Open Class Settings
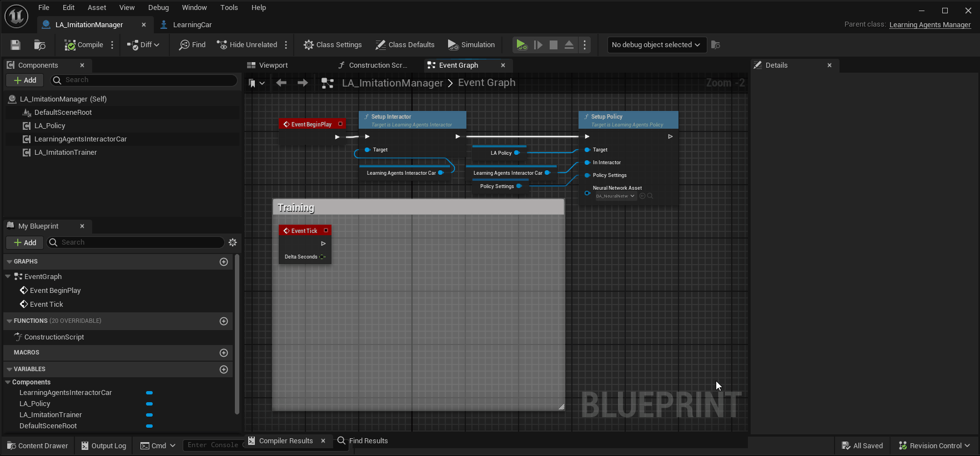980x456 pixels. pyautogui.click(x=333, y=45)
